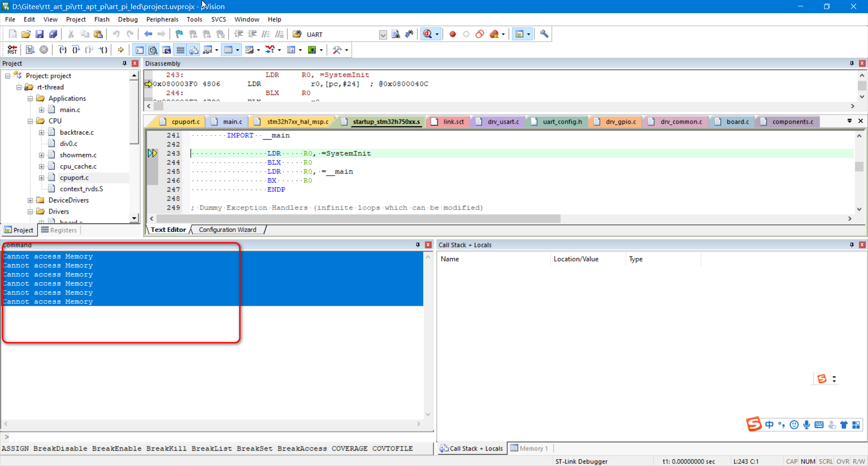The height and width of the screenshot is (466, 868).
Task: Pin the Call Stack + Locals panel
Action: [x=852, y=245]
